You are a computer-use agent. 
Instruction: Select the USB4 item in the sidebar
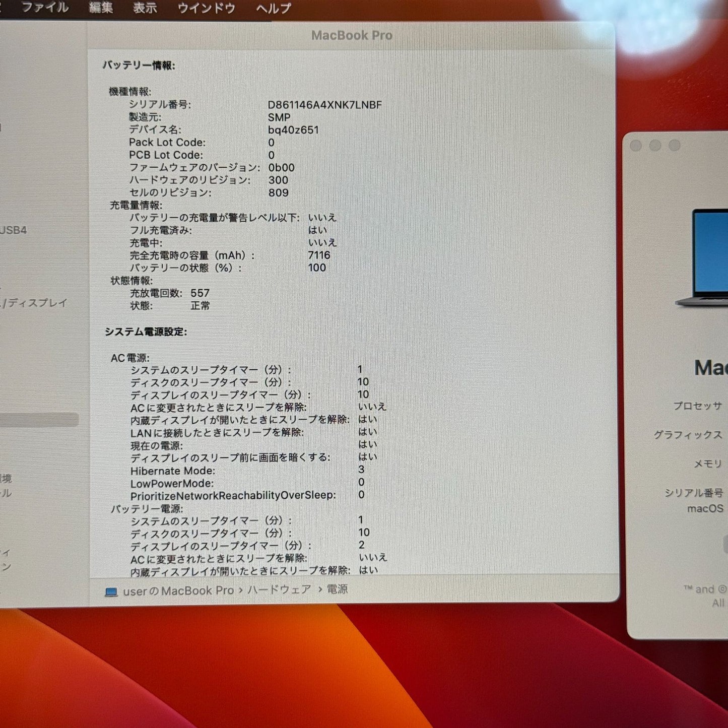tap(14, 230)
